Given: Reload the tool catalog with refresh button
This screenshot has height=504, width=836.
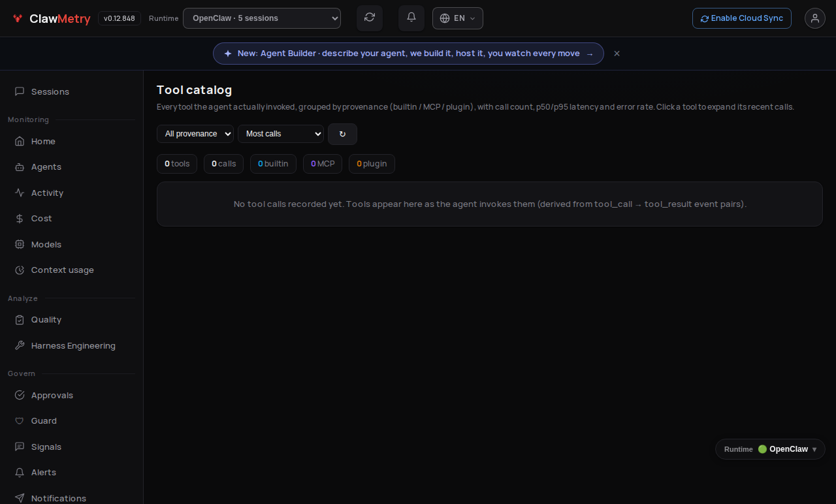Looking at the screenshot, I should coord(342,134).
